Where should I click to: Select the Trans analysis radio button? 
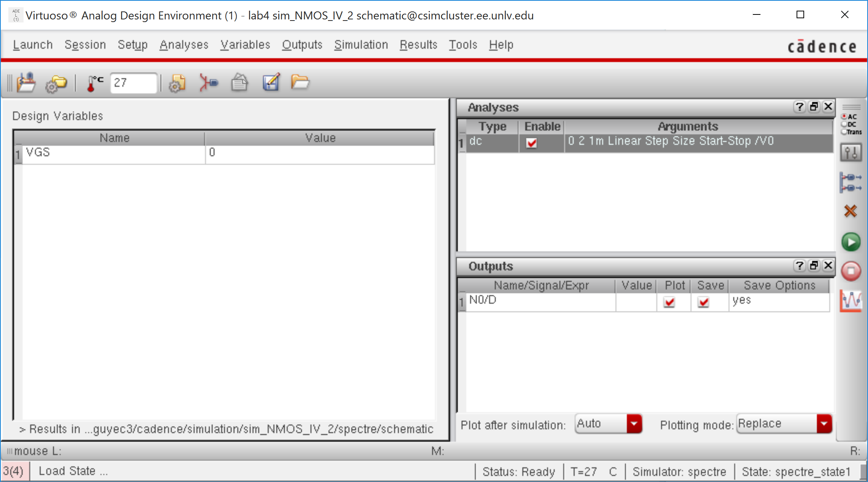pyautogui.click(x=844, y=132)
